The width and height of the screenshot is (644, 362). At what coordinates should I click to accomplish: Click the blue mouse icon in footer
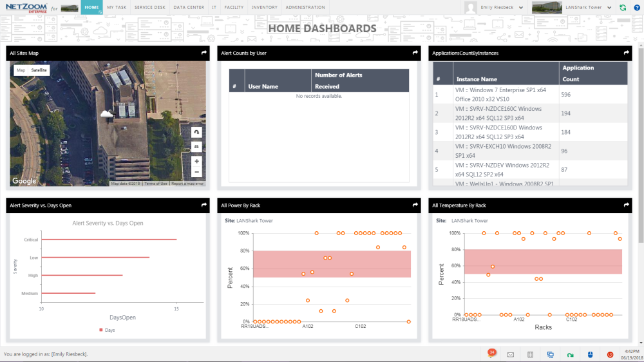coord(589,354)
